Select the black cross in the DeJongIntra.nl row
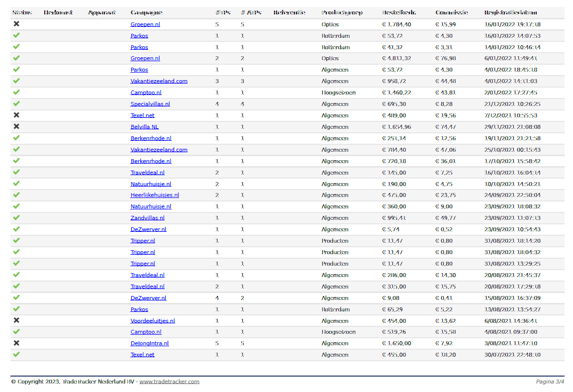 [16, 343]
